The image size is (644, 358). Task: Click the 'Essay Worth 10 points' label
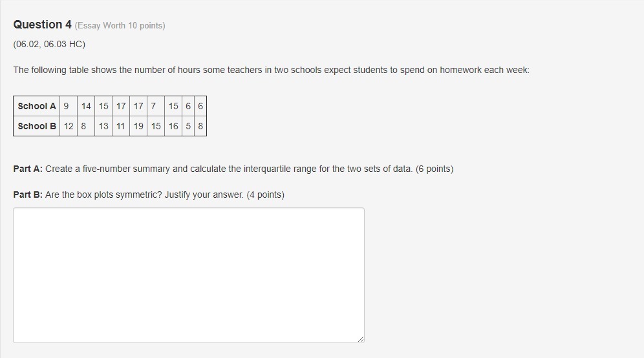(120, 25)
